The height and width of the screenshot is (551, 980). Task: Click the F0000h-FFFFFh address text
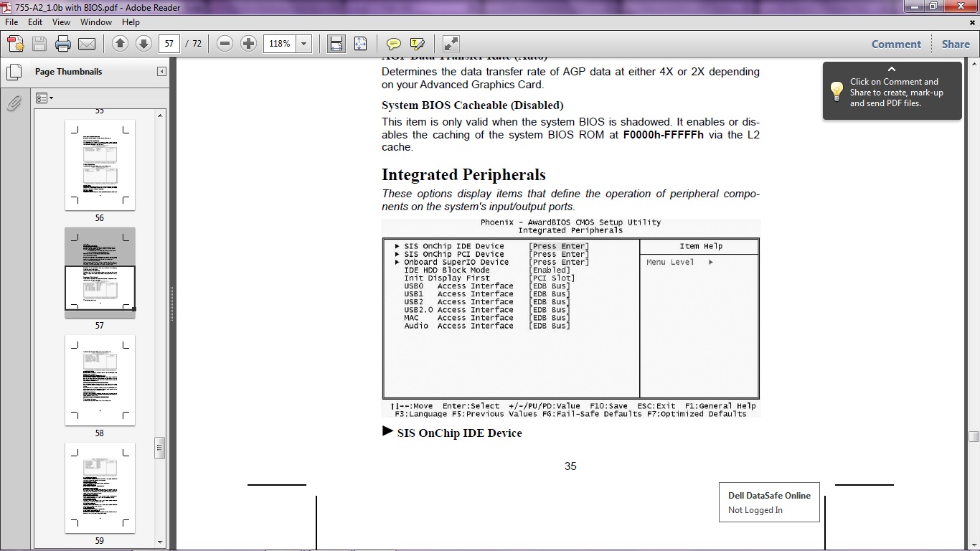coord(664,135)
